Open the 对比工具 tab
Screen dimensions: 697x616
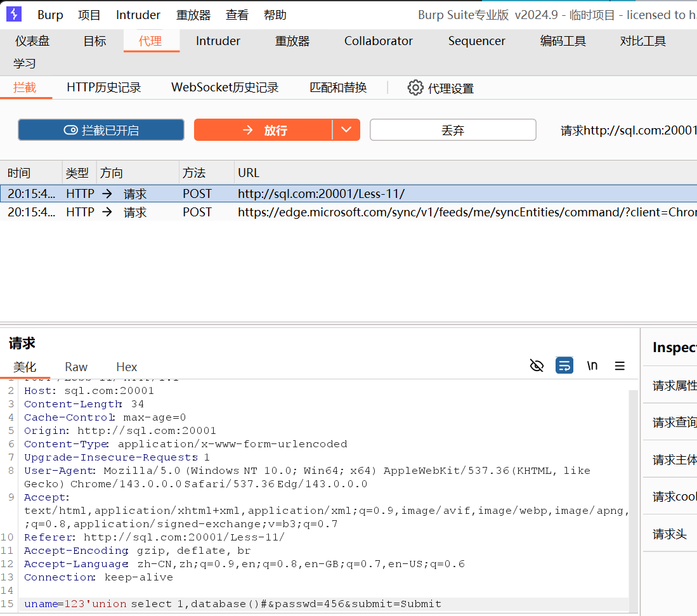pos(642,41)
